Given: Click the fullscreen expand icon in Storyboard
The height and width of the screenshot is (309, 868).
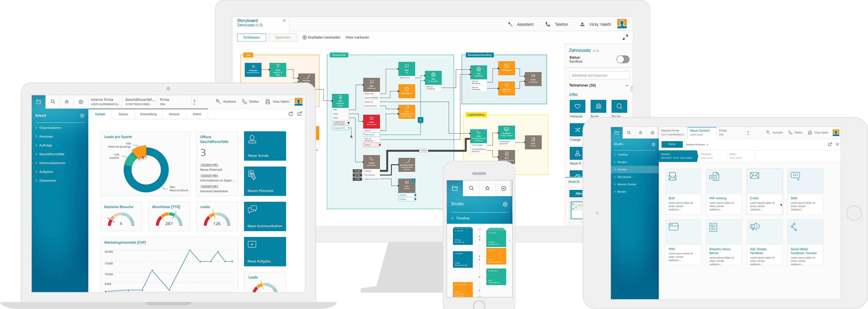Looking at the screenshot, I should [625, 37].
